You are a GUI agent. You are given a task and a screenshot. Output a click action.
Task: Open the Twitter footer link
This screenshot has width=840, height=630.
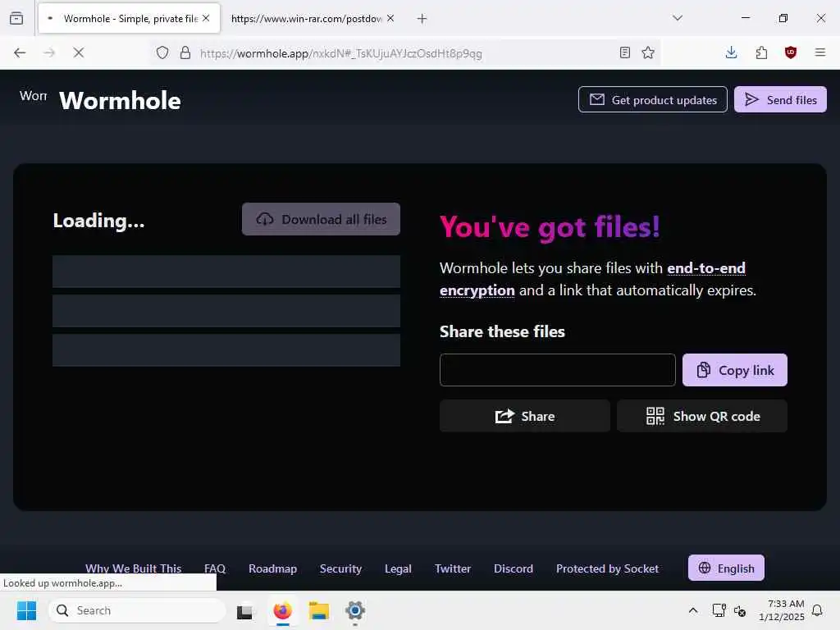pos(453,568)
